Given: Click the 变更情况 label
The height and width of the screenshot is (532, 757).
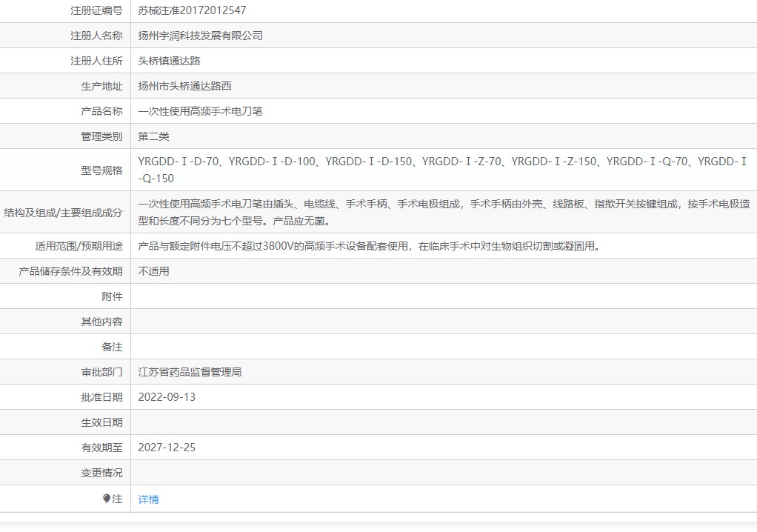Looking at the screenshot, I should [x=102, y=473].
